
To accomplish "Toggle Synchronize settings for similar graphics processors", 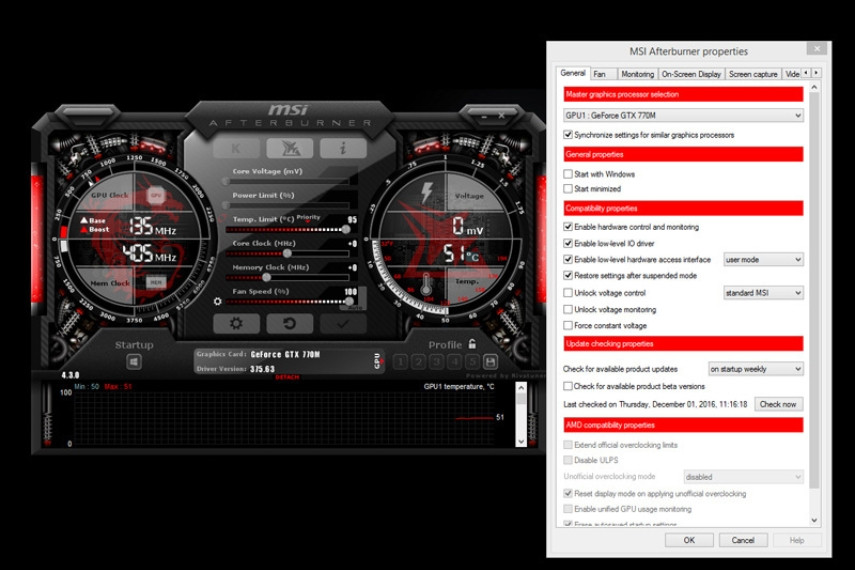I will point(568,135).
